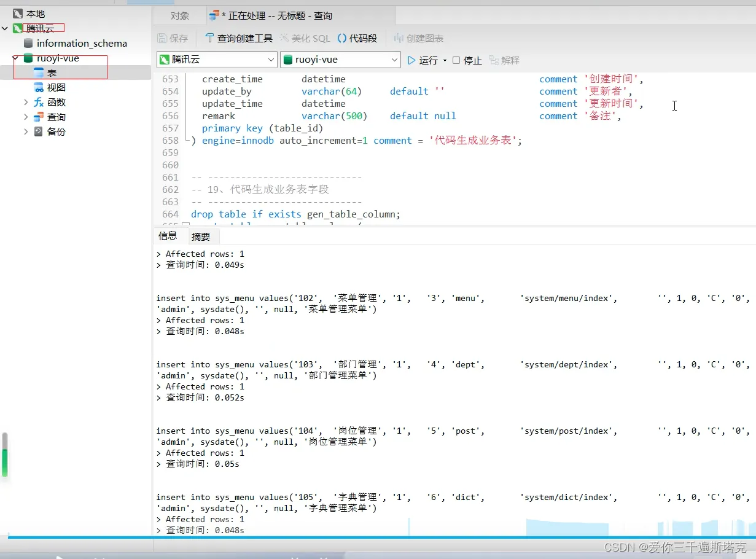The width and height of the screenshot is (756, 559).
Task: Click line number 657 in editor gutter
Action: (170, 128)
